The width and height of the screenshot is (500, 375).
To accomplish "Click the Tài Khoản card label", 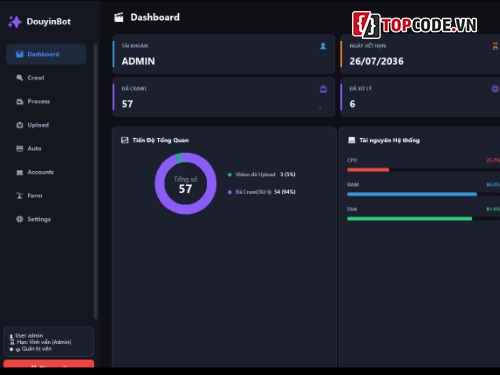I will pos(135,46).
